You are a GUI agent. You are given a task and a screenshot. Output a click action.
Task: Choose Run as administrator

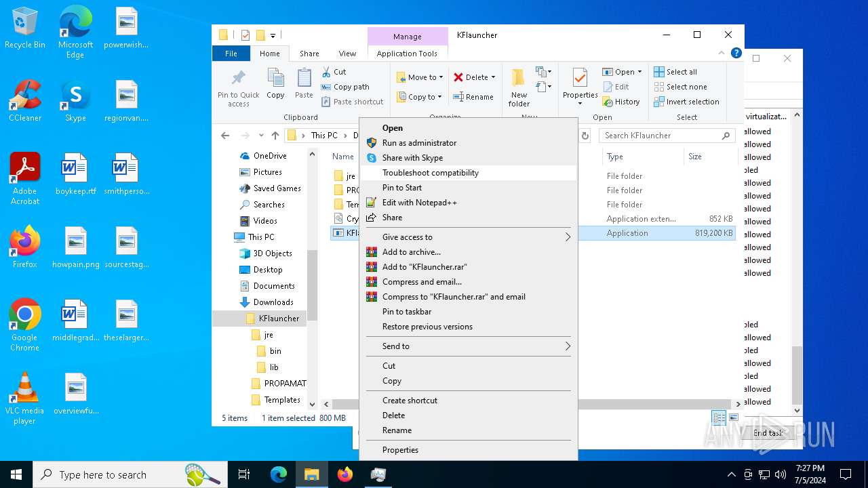469,143
